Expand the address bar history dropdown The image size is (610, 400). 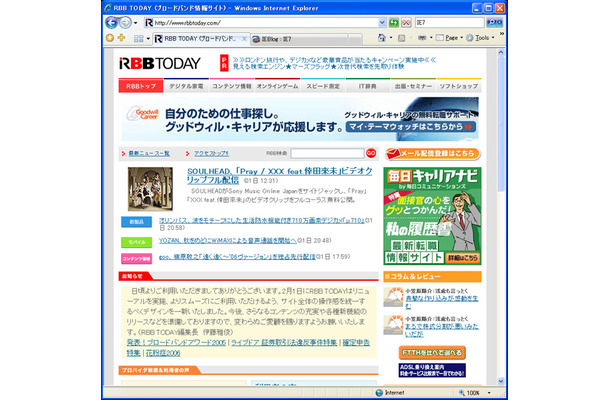(x=382, y=23)
